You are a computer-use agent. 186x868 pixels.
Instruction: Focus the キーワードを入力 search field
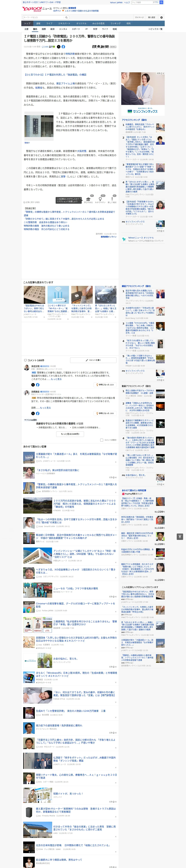(44, 18)
